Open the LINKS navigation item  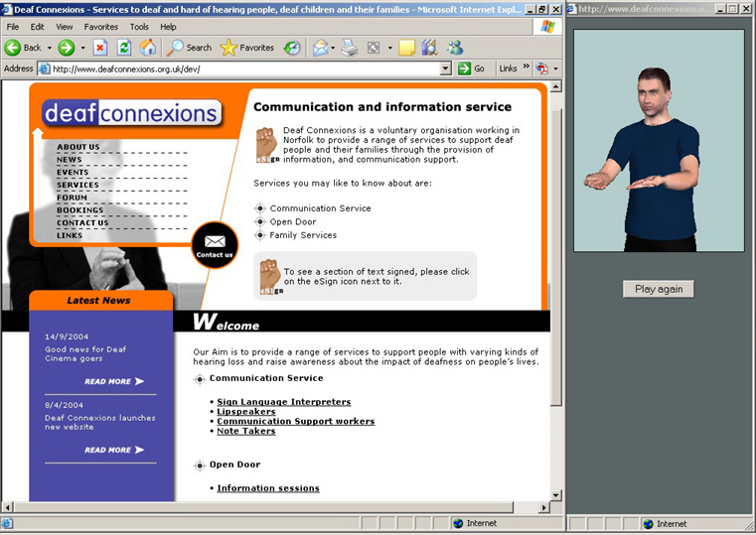tap(70, 235)
